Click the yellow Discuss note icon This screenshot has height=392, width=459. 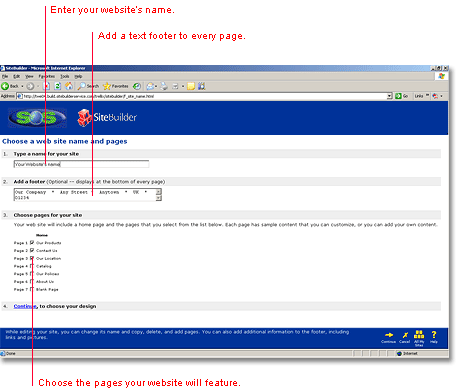tap(191, 86)
